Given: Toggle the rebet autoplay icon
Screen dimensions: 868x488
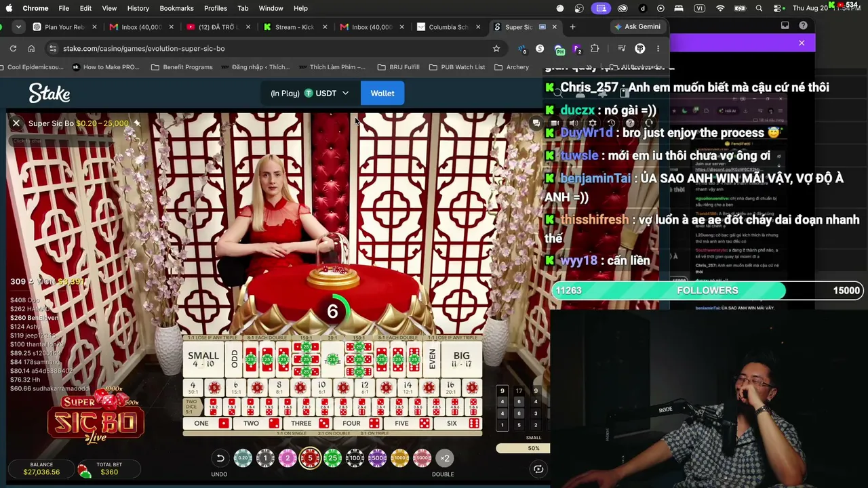Looking at the screenshot, I should point(538,468).
